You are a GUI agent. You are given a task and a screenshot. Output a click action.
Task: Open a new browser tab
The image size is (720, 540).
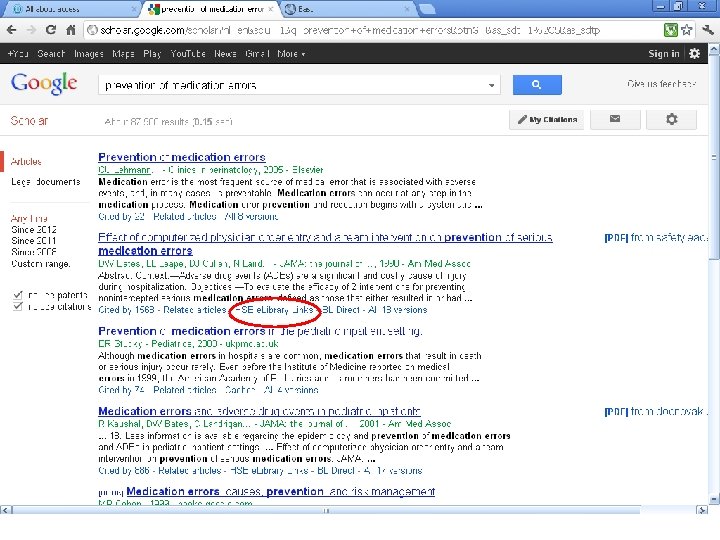point(427,9)
